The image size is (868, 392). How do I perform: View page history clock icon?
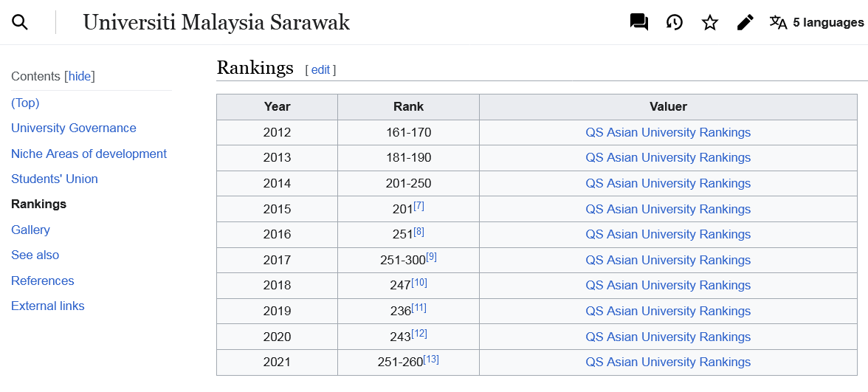675,22
